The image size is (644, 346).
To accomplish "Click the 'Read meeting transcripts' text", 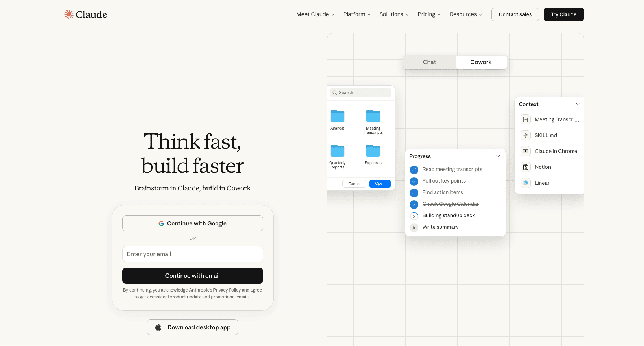I will click(x=452, y=169).
